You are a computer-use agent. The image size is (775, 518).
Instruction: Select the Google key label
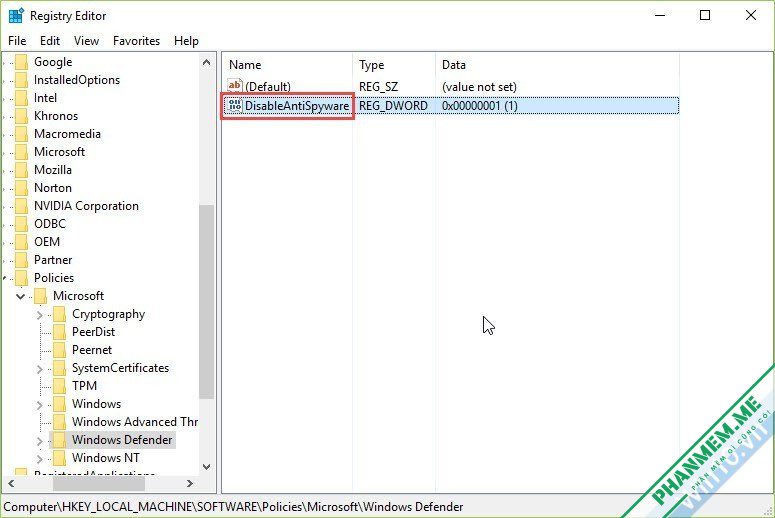53,62
